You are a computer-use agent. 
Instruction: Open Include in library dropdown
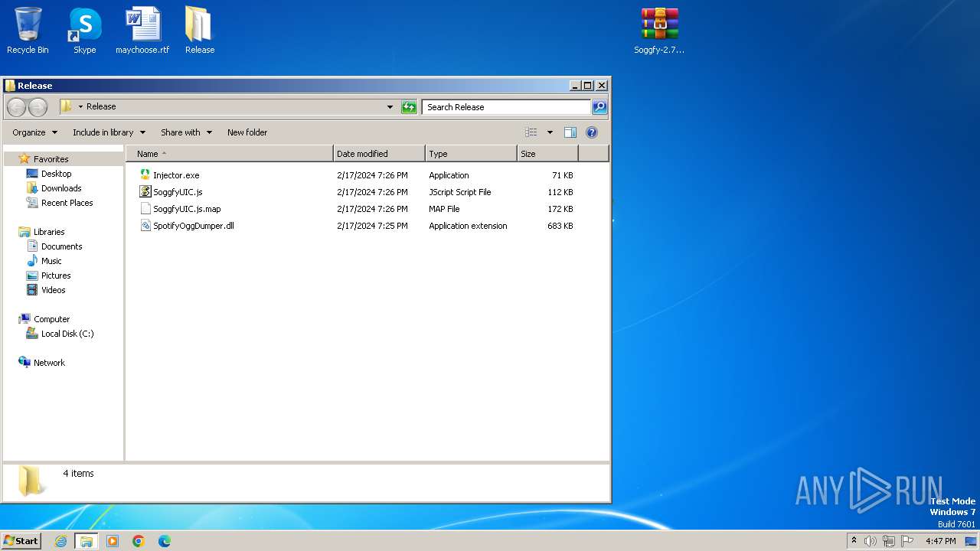point(109,132)
